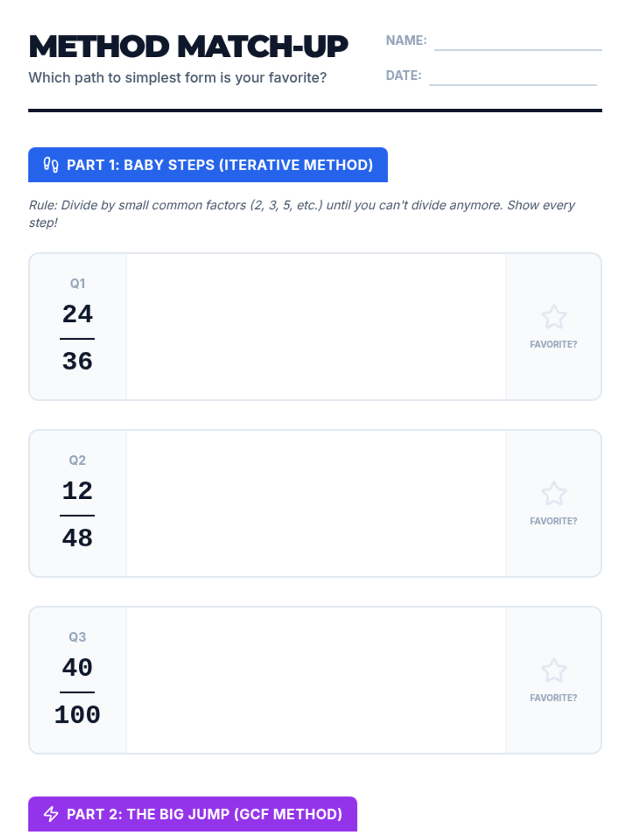Click the fraction 24 over 36

(x=77, y=338)
